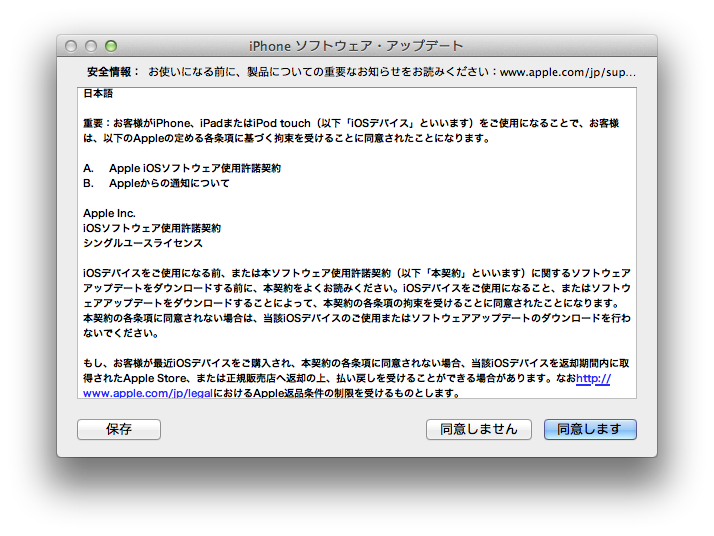Click the iPhone ソフトウェア・アップデート title bar

[356, 46]
